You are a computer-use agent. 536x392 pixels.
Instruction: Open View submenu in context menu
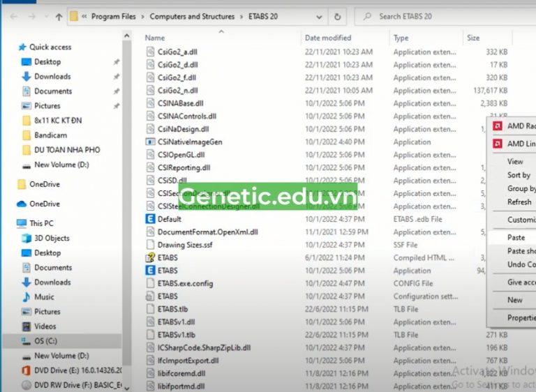515,162
